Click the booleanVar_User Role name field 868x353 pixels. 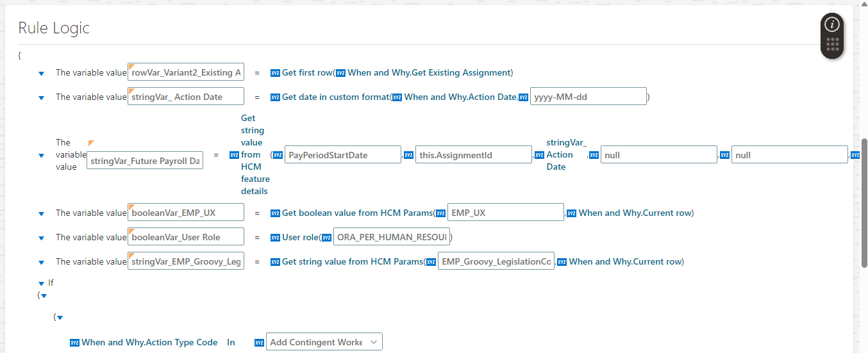coord(186,237)
